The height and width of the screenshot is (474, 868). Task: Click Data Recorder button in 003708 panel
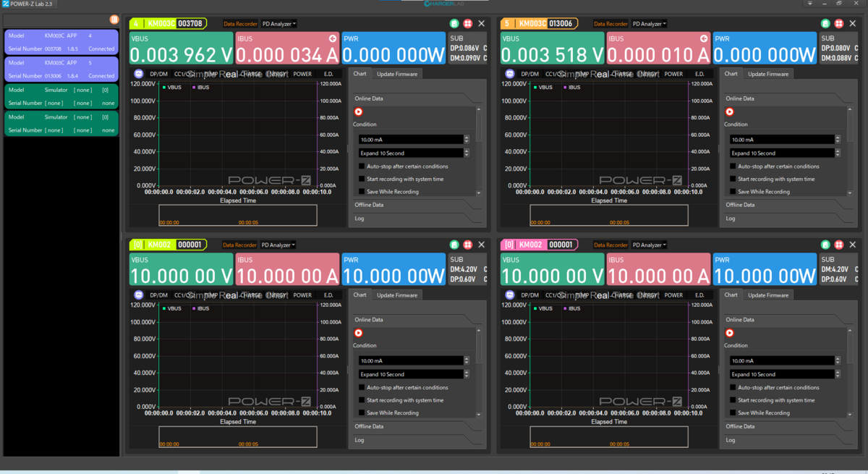pyautogui.click(x=239, y=24)
